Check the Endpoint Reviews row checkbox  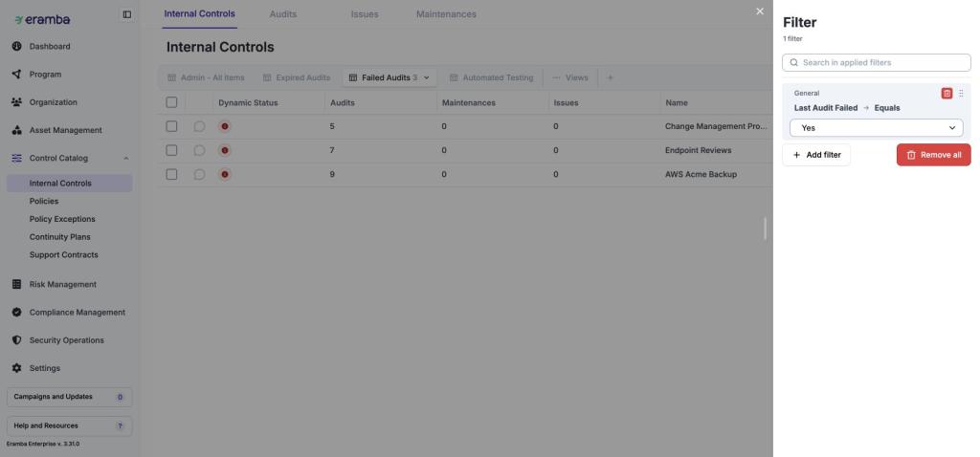(x=171, y=150)
